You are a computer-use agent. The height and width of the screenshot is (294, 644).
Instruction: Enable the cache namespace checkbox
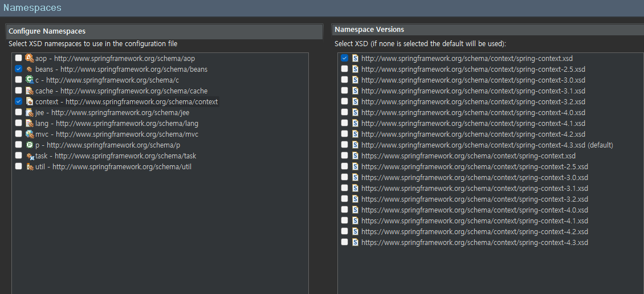(x=18, y=91)
